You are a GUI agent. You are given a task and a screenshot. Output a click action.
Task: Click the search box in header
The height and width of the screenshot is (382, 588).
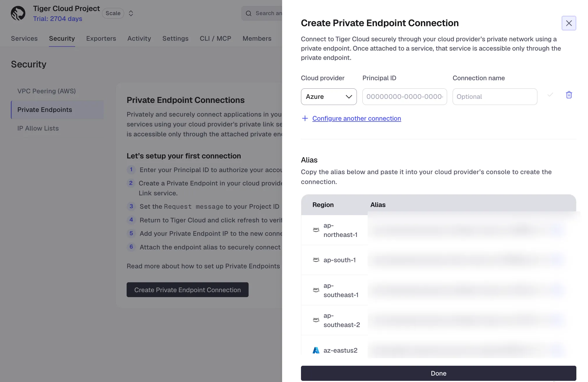click(262, 13)
